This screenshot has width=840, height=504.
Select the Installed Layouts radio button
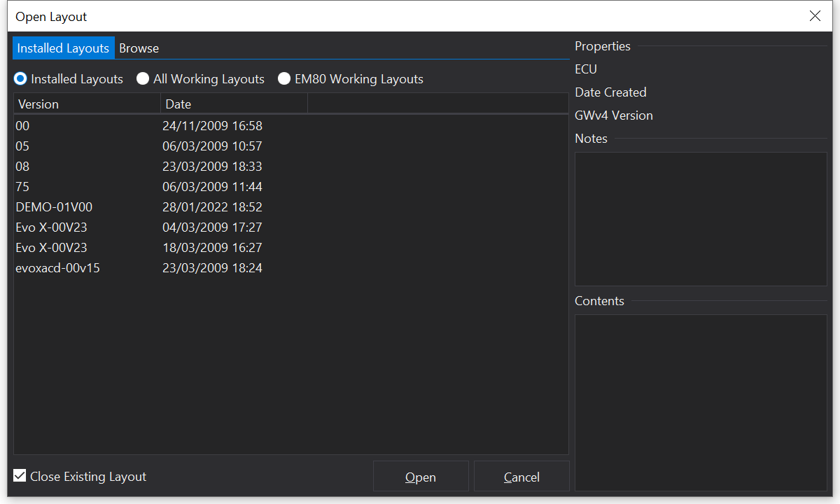tap(21, 79)
